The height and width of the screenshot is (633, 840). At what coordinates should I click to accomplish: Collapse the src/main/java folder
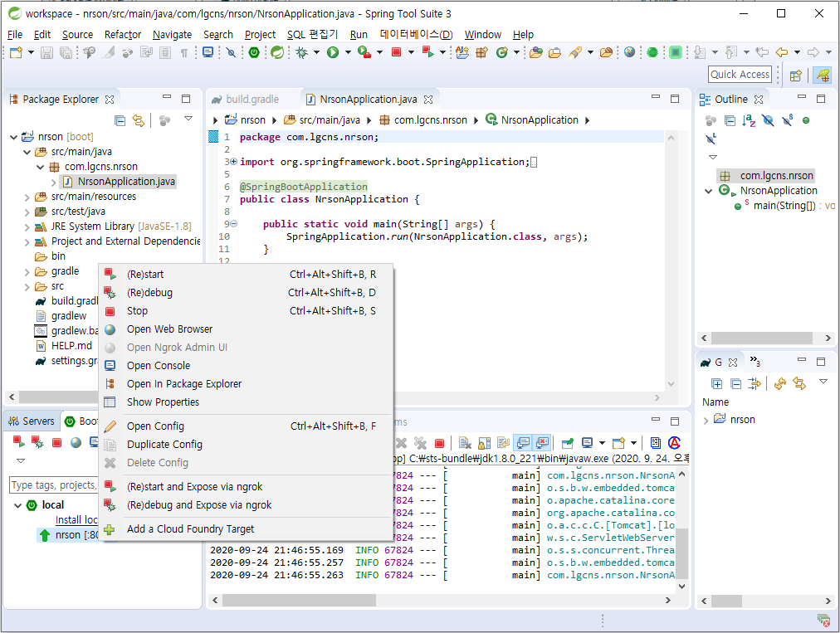click(27, 152)
